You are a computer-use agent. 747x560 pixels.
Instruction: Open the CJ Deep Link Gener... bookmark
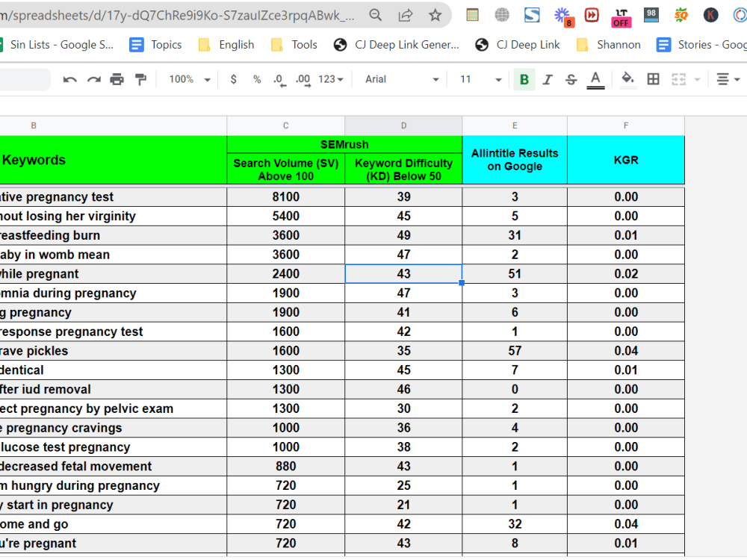coord(397,45)
